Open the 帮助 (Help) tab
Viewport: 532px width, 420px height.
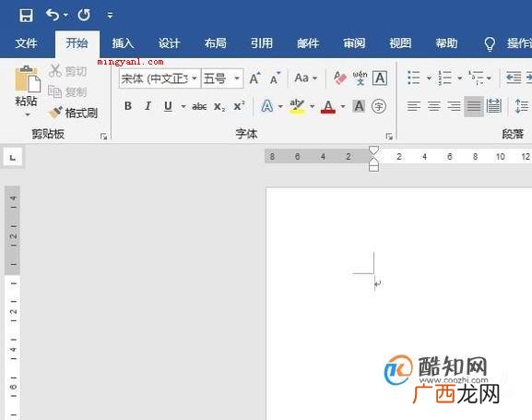pyautogui.click(x=446, y=43)
